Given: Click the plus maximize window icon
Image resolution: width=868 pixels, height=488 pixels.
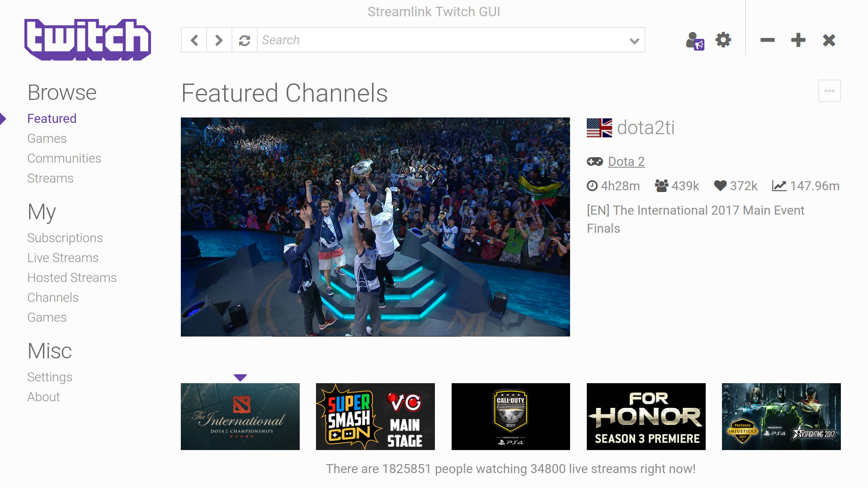Looking at the screenshot, I should tap(798, 40).
